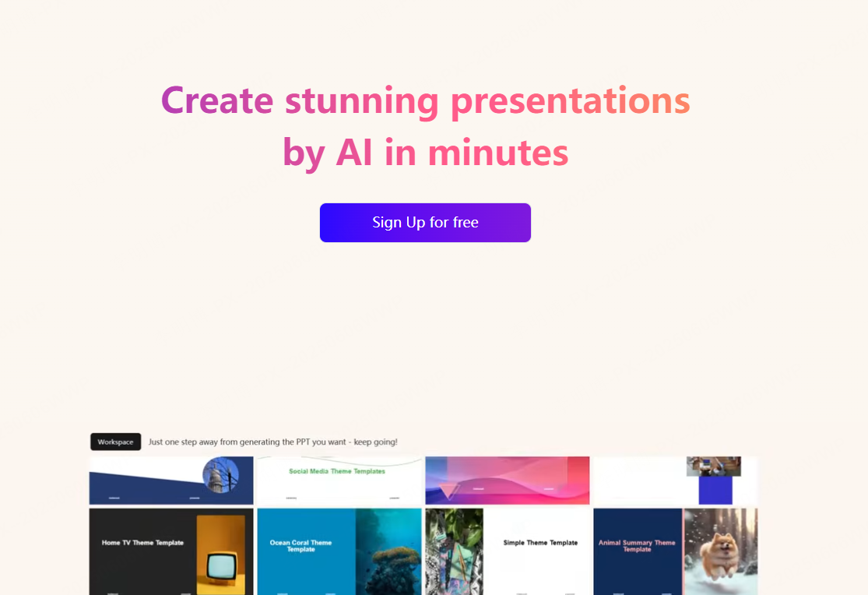Click the fluffy dog running in snow
The height and width of the screenshot is (595, 868).
point(720,553)
